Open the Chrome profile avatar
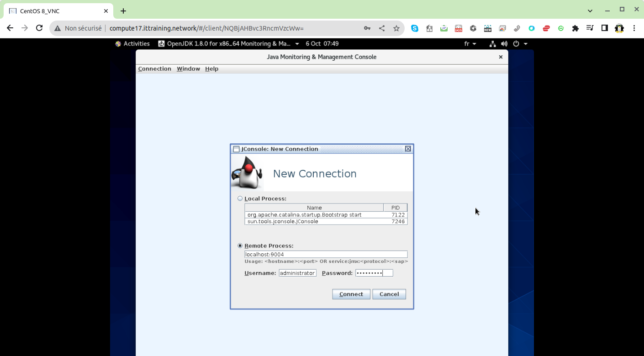The image size is (644, 356). pos(619,28)
